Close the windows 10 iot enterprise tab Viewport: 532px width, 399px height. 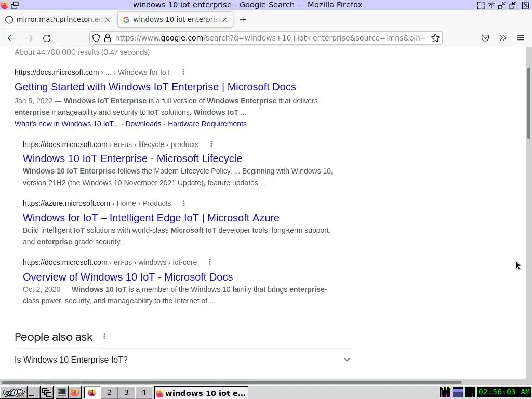224,20
